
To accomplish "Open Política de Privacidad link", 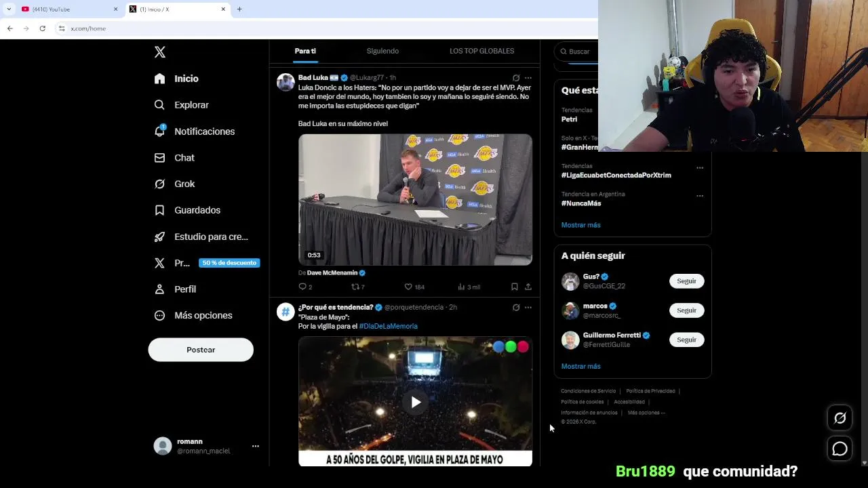I will tap(650, 391).
